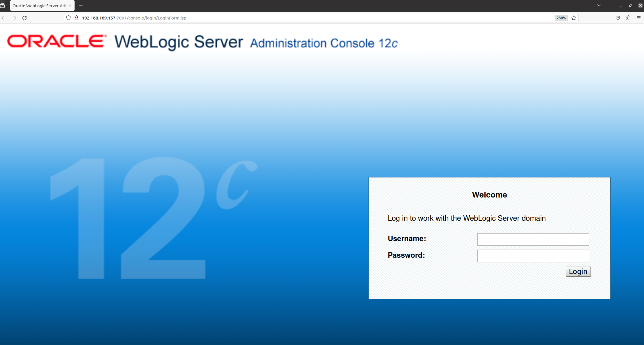The width and height of the screenshot is (644, 345).
Task: Click the browser forward arrow icon
Action: pos(14,18)
